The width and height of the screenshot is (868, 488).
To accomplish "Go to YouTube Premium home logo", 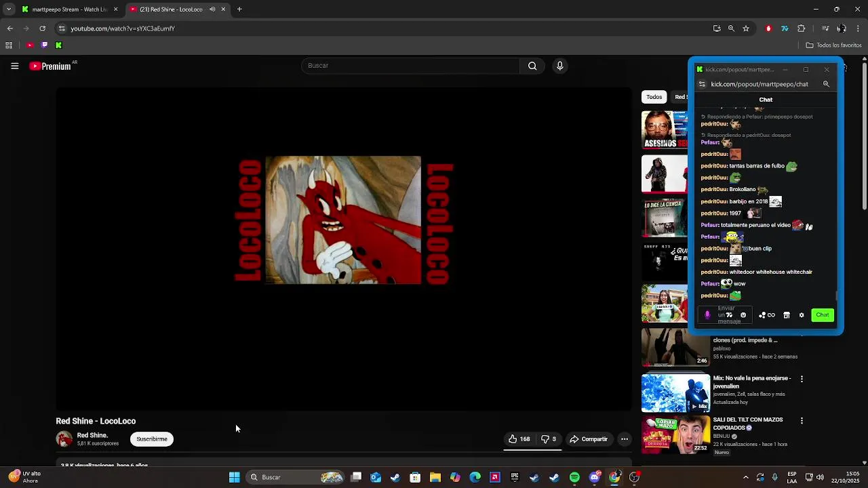I will coord(50,66).
